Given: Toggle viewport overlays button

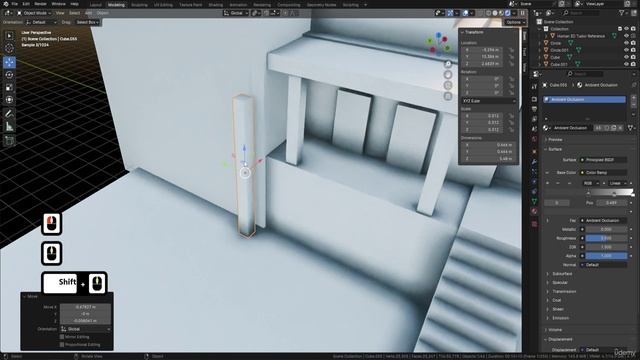Looking at the screenshot, I should click(465, 13).
